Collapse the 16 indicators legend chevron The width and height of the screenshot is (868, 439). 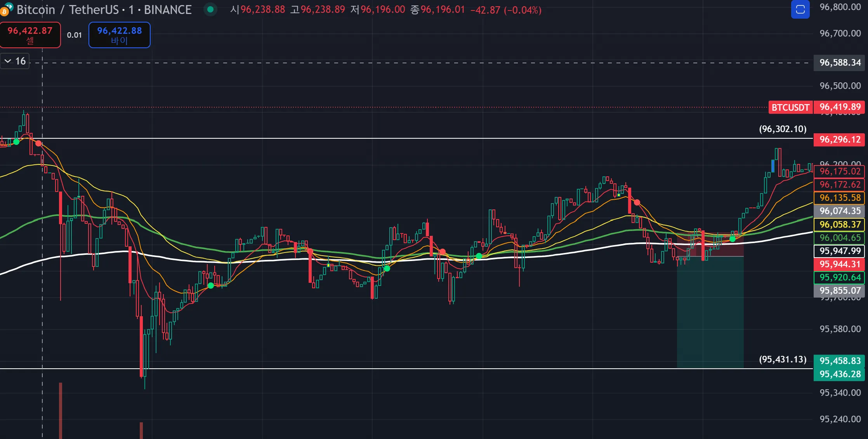point(8,61)
